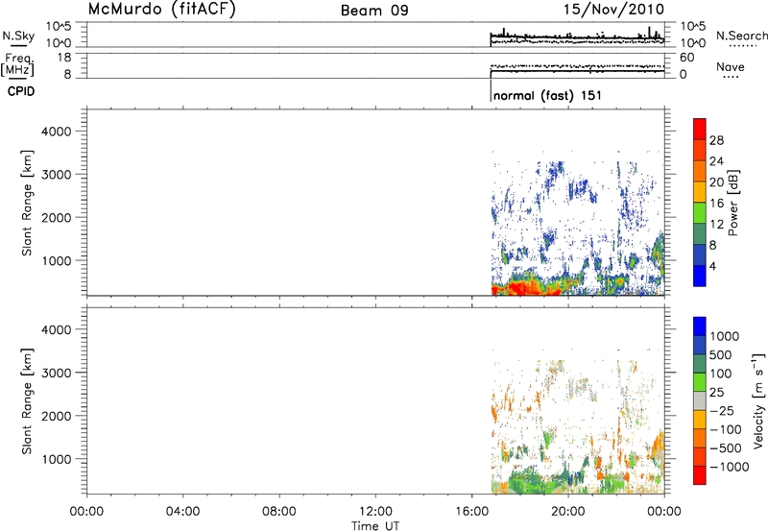Screen dimensions: 768x532
Task: Click the 'Power [dB]' color bar label
Action: pyautogui.click(x=732, y=203)
